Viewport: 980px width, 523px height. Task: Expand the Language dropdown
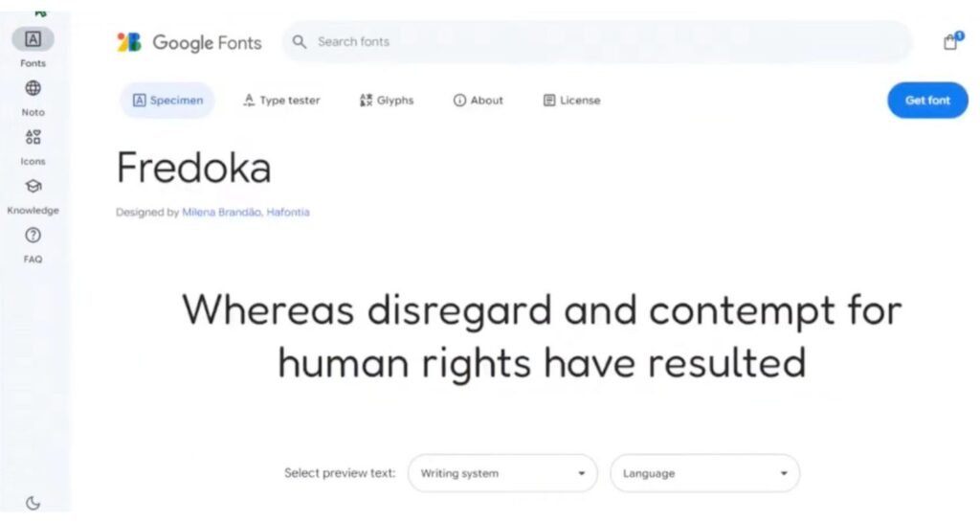coord(705,473)
